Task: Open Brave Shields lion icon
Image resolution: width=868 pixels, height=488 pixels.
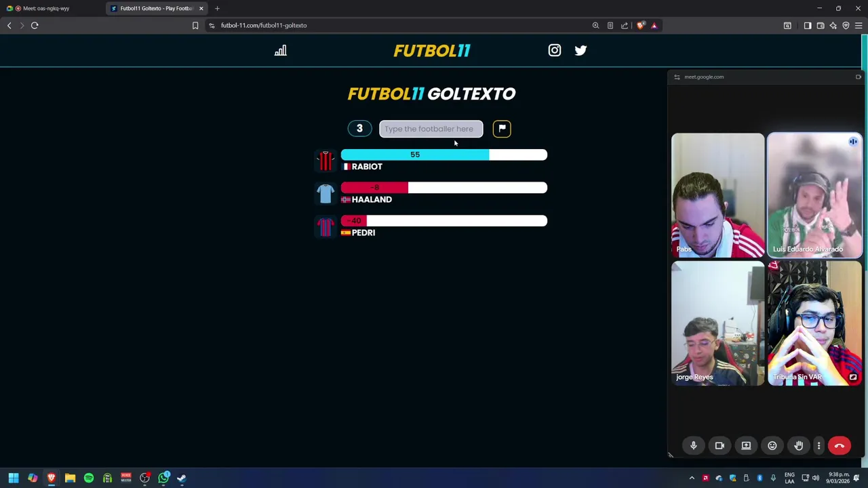Action: (x=640, y=26)
